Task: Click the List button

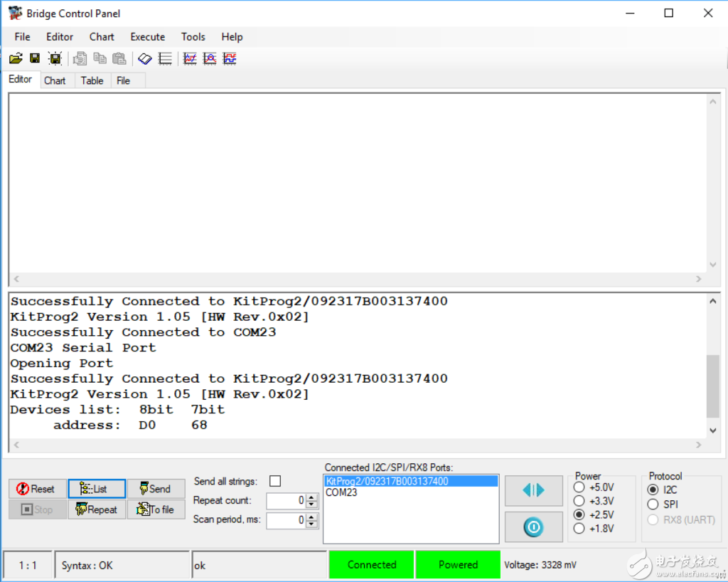Action: point(97,489)
